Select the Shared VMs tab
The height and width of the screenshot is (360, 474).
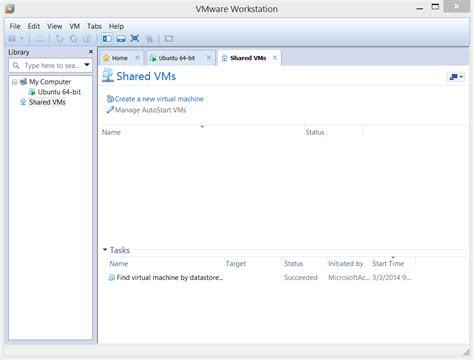click(248, 58)
